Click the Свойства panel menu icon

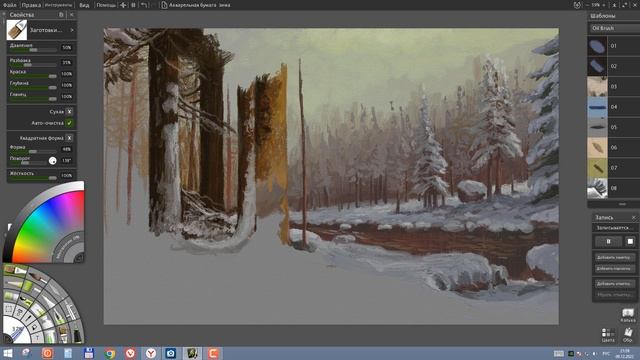tap(61, 15)
